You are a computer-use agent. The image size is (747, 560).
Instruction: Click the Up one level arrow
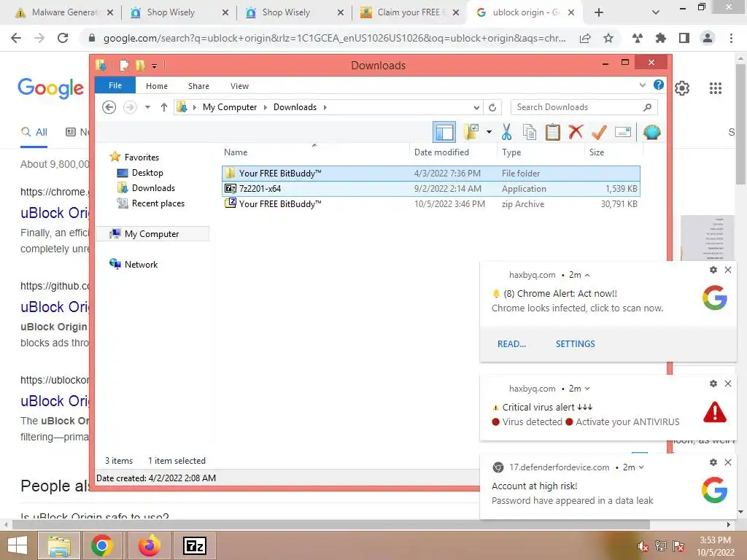[x=164, y=107]
